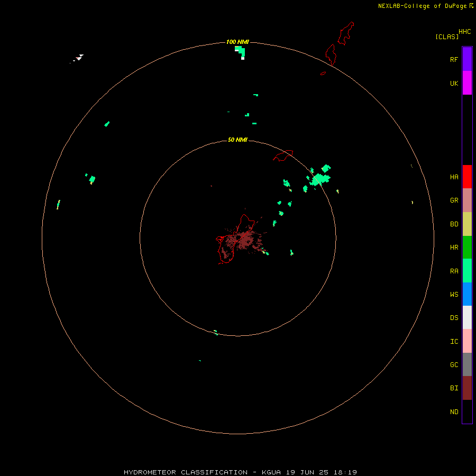Click the large rain echo crossing 50 NMI ring
This screenshot has height=476, width=476.
(319, 179)
